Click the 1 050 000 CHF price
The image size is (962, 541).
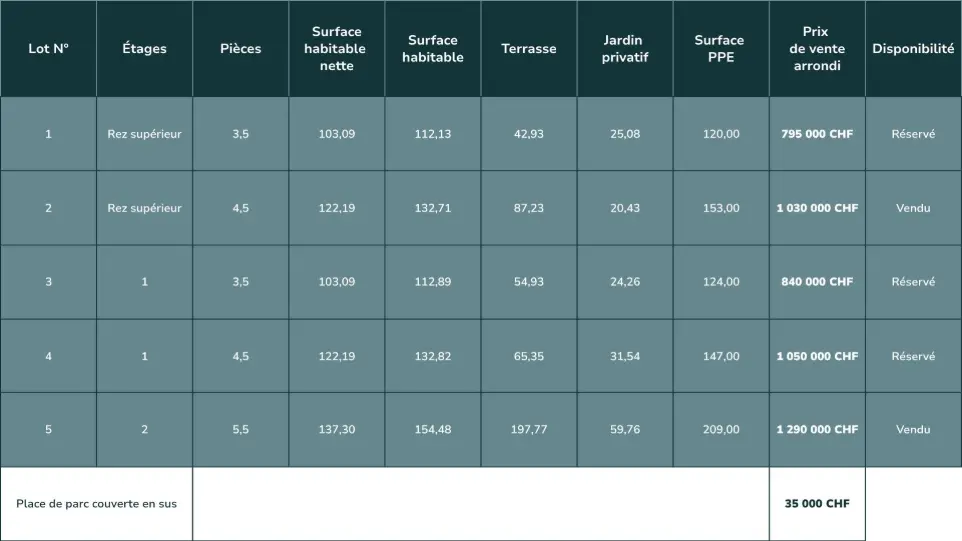click(x=817, y=356)
